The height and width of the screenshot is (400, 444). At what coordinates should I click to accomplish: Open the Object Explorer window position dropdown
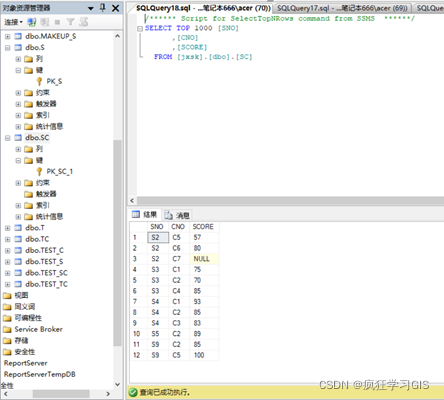[x=91, y=8]
